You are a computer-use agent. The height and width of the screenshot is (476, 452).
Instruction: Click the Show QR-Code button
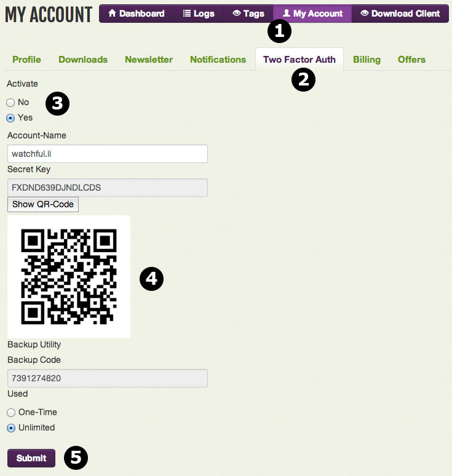click(43, 204)
